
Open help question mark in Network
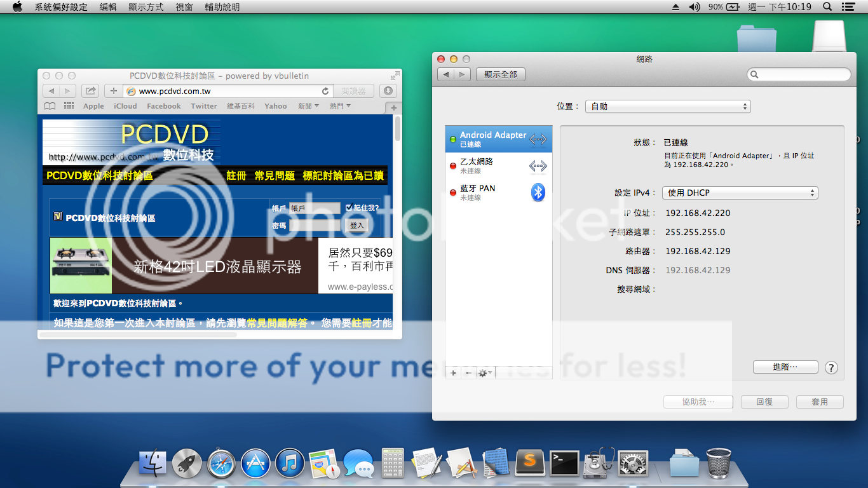pyautogui.click(x=831, y=367)
